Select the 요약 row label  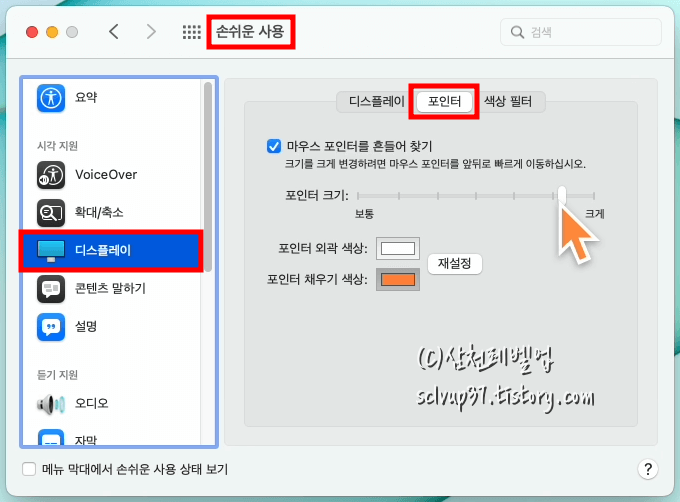[x=86, y=98]
